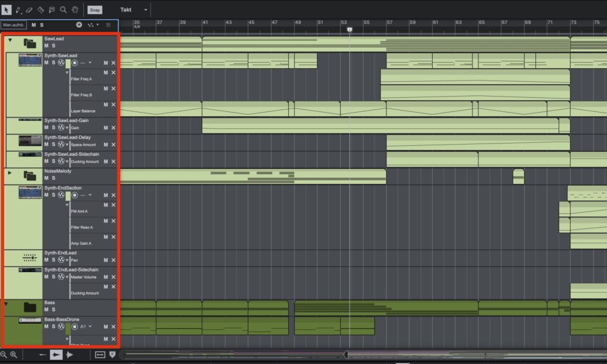Click the Synth-SawLead track color strip

(68, 63)
